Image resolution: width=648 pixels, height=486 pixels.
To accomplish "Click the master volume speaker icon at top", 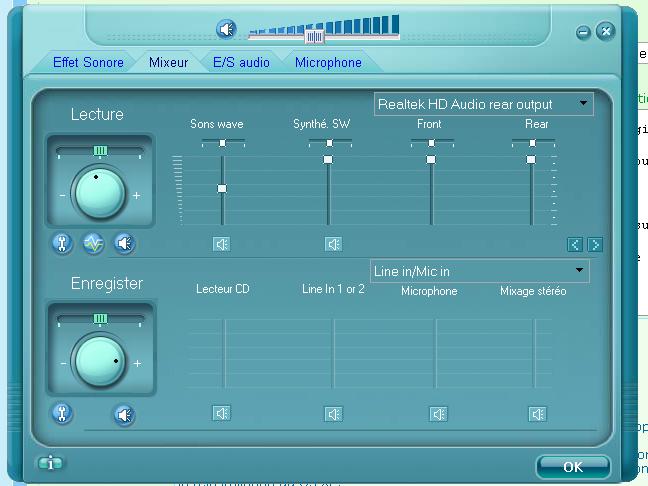I will point(227,30).
